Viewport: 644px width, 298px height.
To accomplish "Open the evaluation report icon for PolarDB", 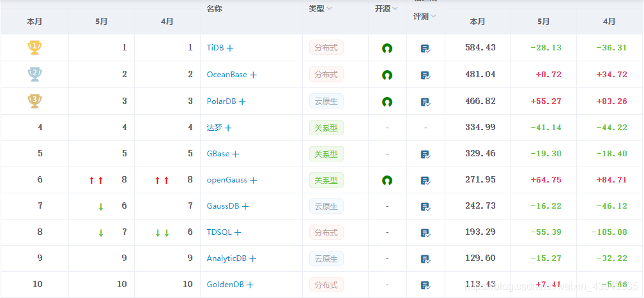I will pos(425,102).
